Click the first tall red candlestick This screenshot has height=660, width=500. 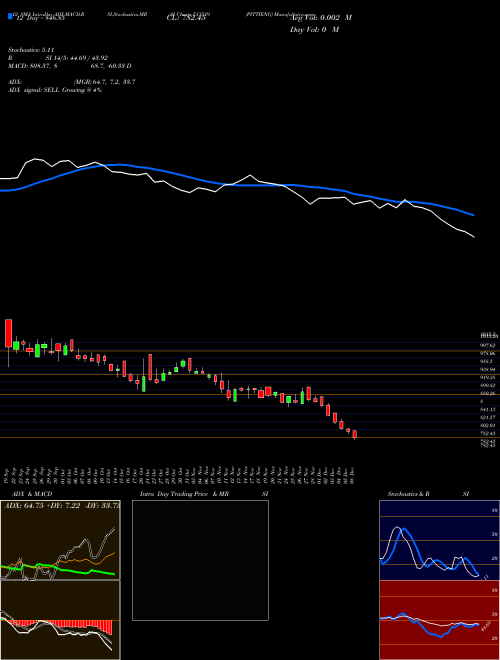tap(8, 333)
